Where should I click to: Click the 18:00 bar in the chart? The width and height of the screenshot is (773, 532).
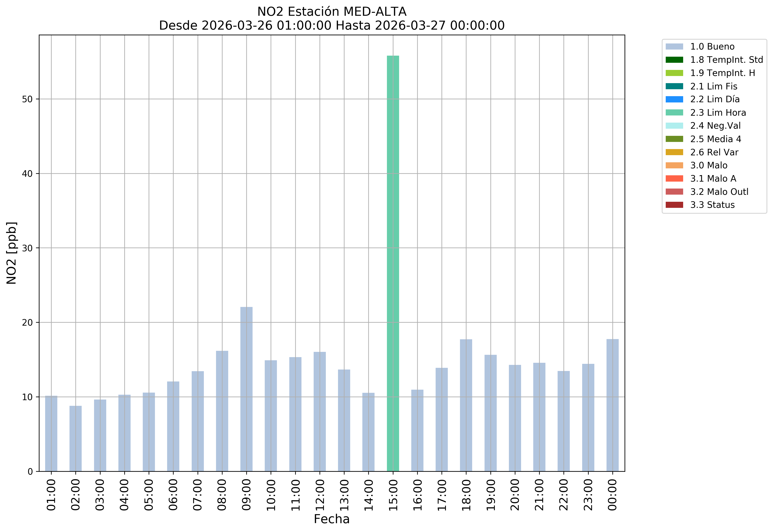(466, 405)
